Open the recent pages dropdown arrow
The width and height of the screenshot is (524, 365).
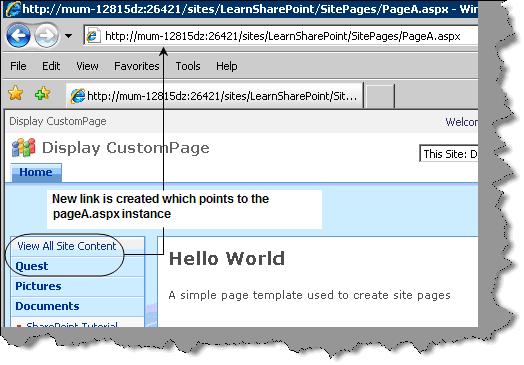(x=69, y=35)
